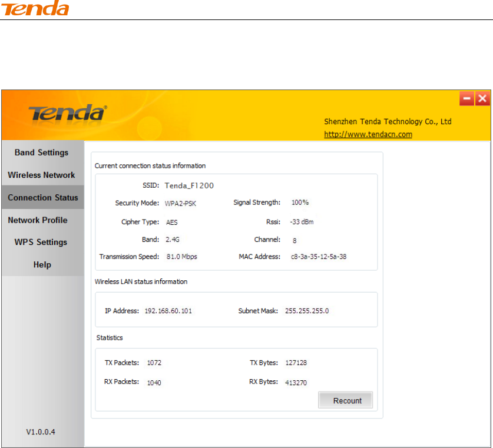The width and height of the screenshot is (493, 448).
Task: Click the IP address 192.168.60.101
Action: (x=168, y=311)
